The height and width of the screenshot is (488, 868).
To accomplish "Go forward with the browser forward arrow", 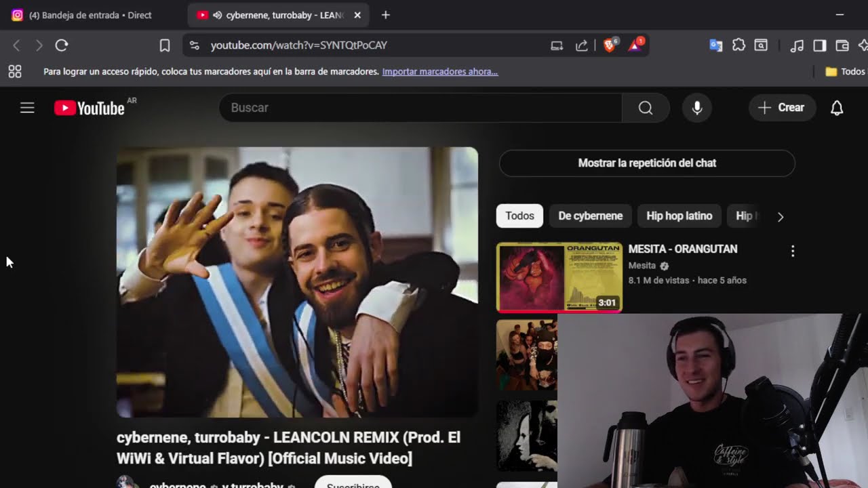I will 39,45.
